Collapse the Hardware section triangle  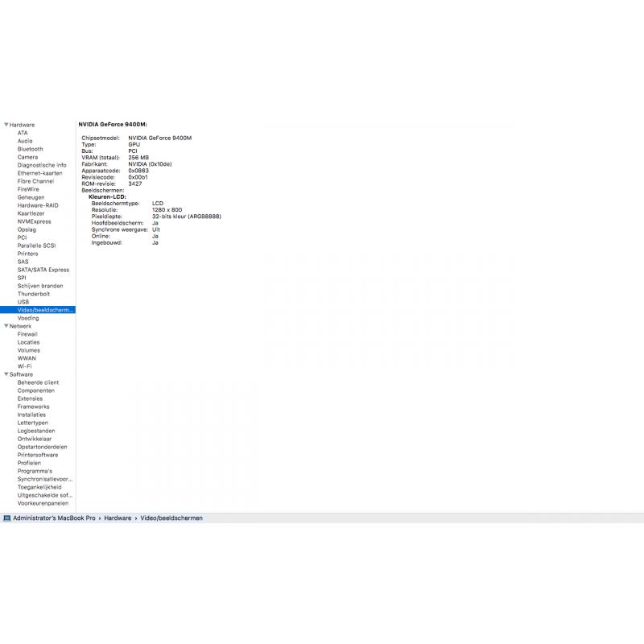(6, 125)
